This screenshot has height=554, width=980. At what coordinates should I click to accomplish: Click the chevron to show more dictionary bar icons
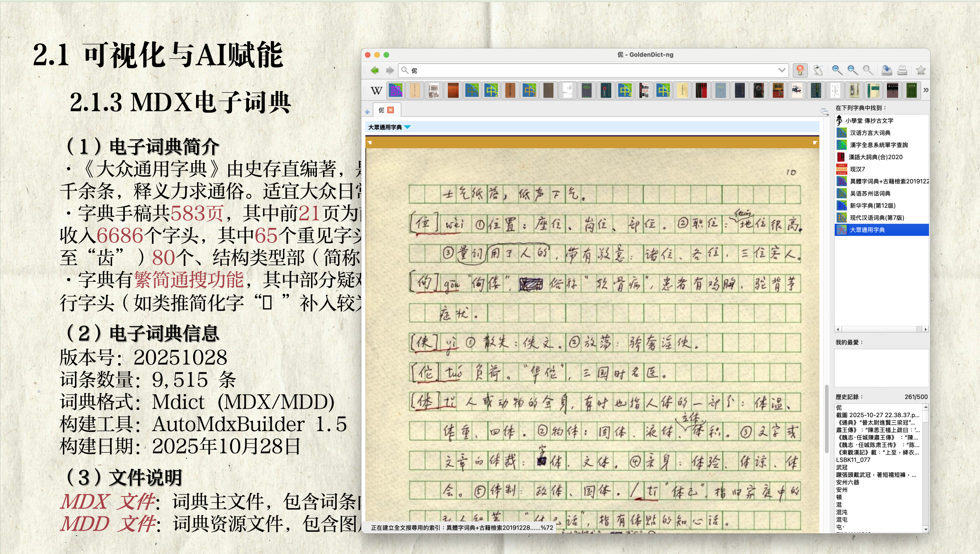pos(925,89)
